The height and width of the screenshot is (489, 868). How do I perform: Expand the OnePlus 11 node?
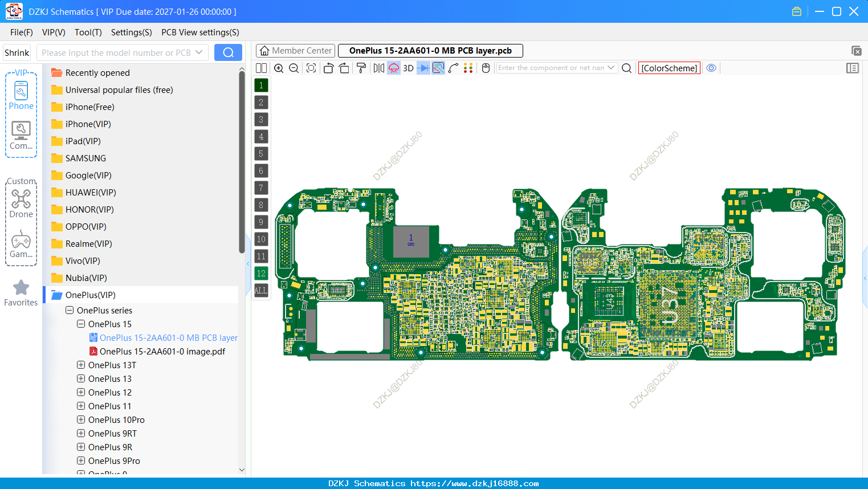click(81, 406)
